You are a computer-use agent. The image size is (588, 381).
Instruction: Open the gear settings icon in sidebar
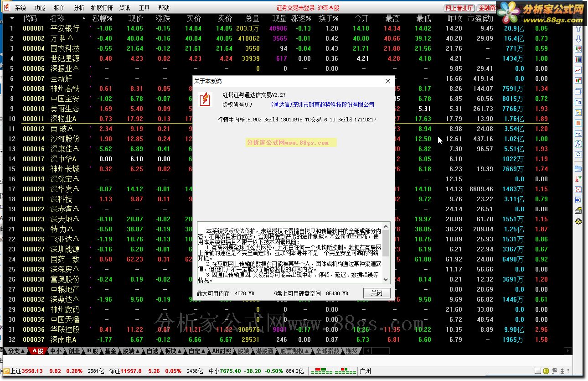tap(578, 221)
